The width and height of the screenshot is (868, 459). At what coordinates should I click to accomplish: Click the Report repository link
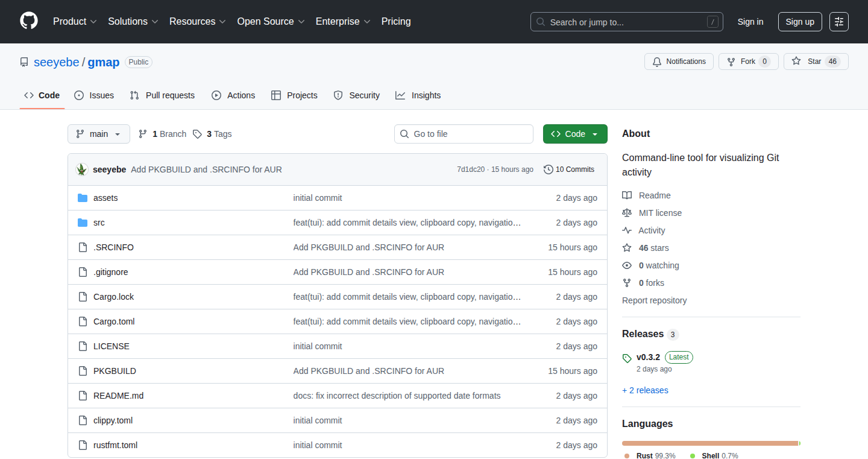pos(654,300)
